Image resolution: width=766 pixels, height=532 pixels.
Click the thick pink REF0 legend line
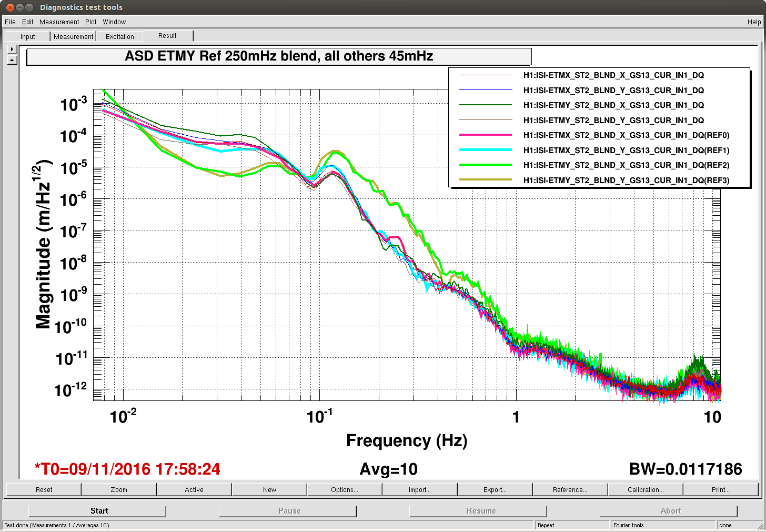[x=486, y=135]
